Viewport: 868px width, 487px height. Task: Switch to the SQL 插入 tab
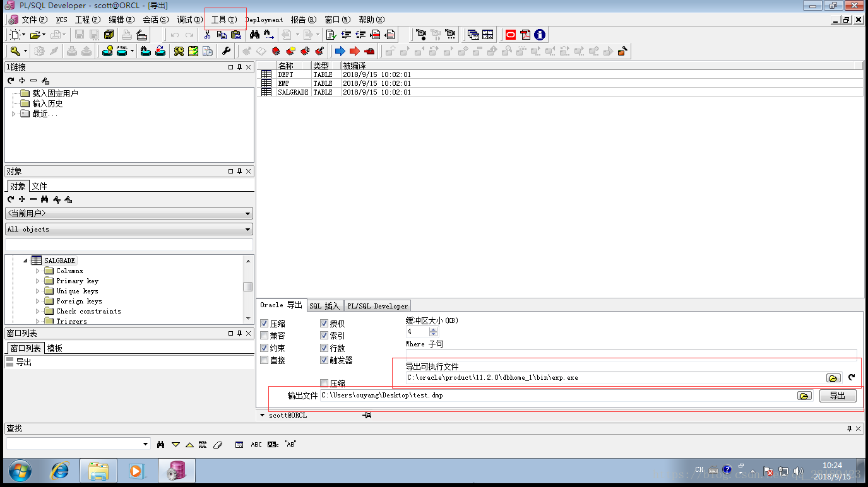pos(324,305)
